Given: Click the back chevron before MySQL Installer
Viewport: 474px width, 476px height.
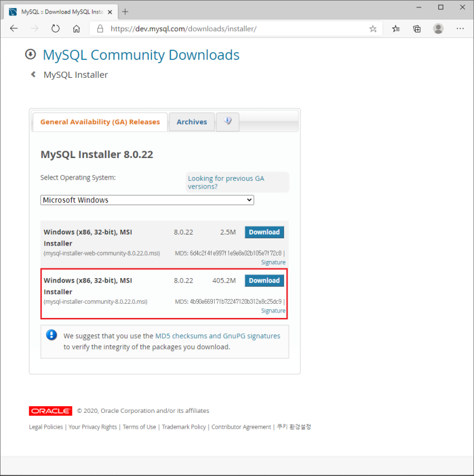Looking at the screenshot, I should 34,74.
